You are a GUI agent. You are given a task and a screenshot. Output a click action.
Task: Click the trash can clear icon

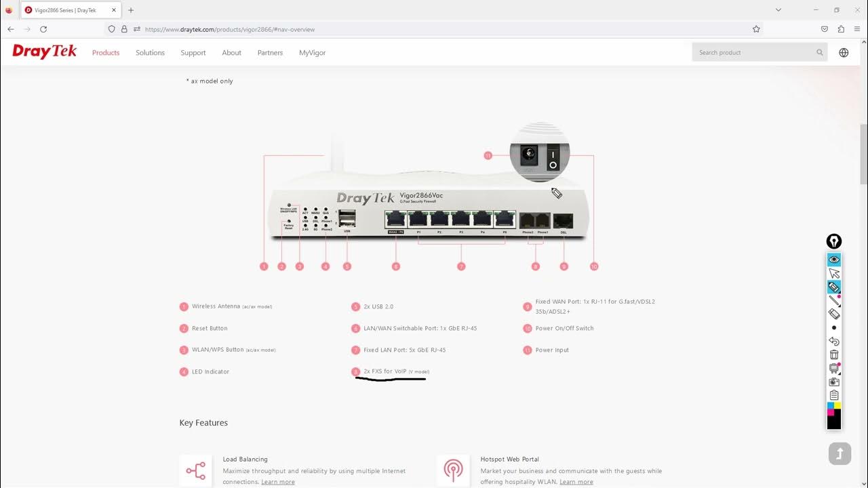tap(834, 354)
